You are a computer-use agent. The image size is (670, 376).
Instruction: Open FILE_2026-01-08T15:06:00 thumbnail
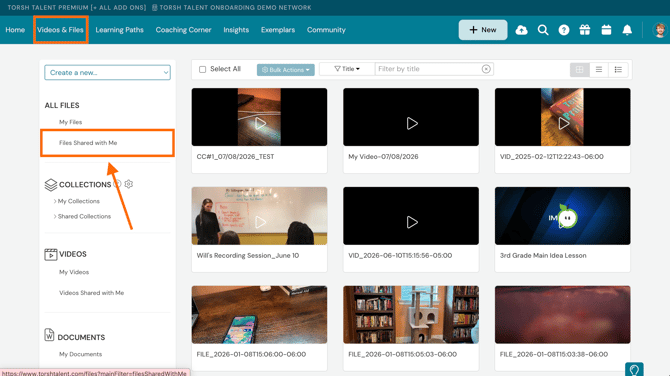[259, 314]
